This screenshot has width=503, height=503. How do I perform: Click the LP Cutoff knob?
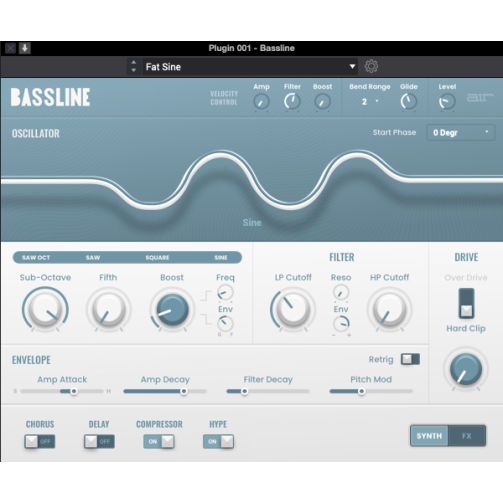(x=293, y=309)
